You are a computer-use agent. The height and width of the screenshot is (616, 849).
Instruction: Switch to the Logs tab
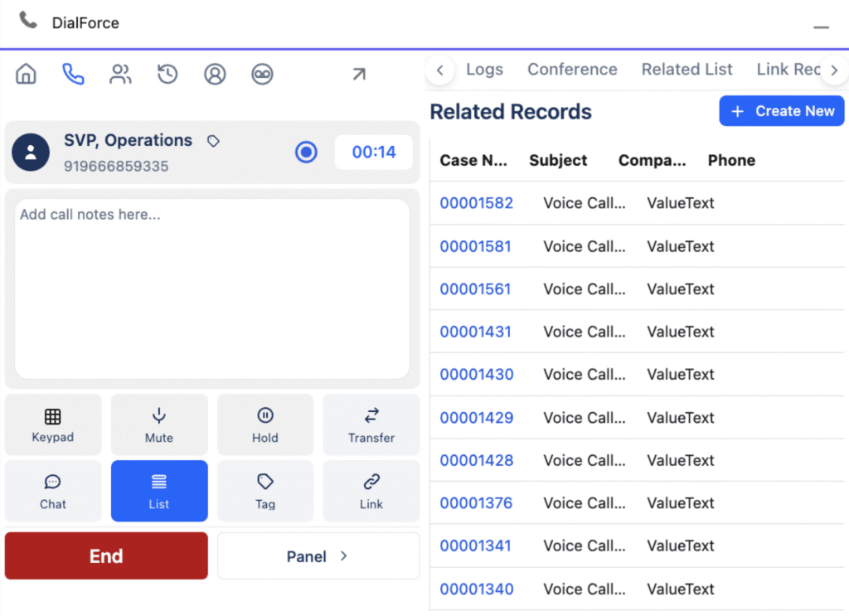(484, 70)
